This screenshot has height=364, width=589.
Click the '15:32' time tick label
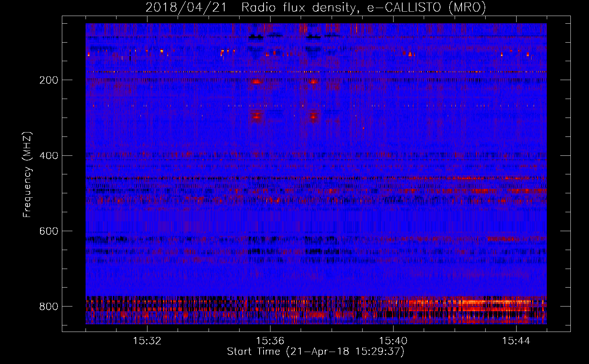click(147, 341)
